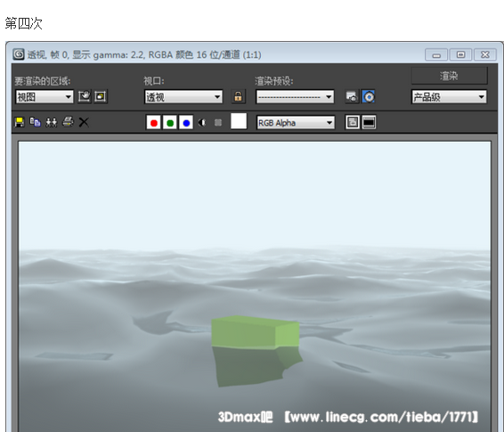The height and width of the screenshot is (432, 504).
Task: Toggle the blue channel display
Action: pos(186,122)
